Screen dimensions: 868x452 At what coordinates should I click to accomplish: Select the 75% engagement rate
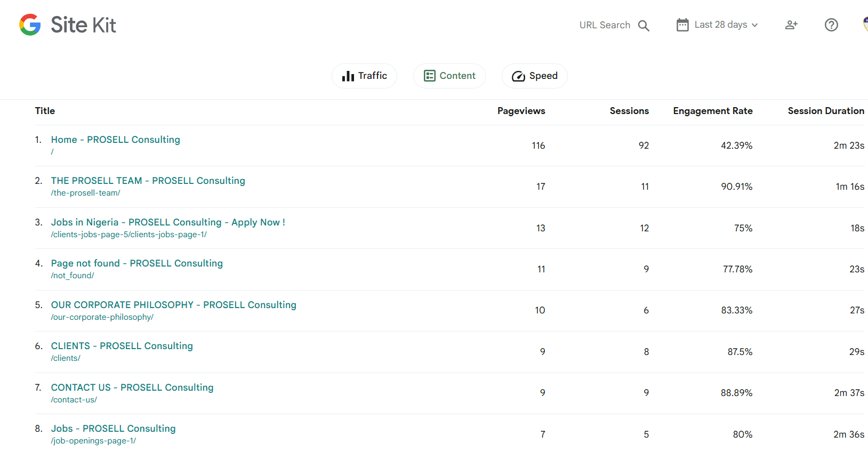point(743,228)
